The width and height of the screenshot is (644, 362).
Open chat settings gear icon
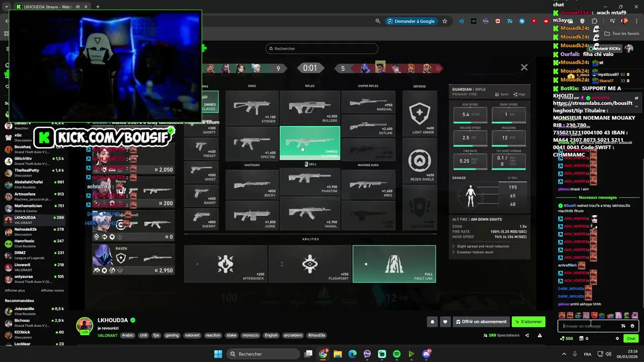click(617, 338)
